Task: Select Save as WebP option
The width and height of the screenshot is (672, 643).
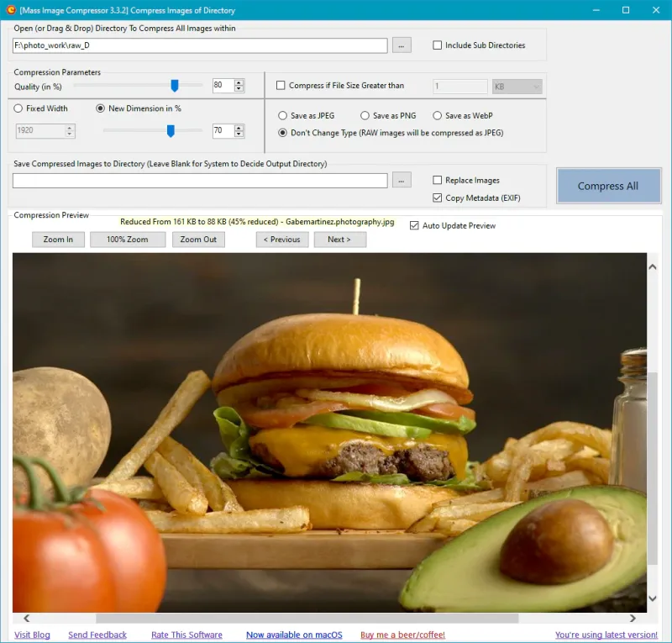Action: coord(438,116)
